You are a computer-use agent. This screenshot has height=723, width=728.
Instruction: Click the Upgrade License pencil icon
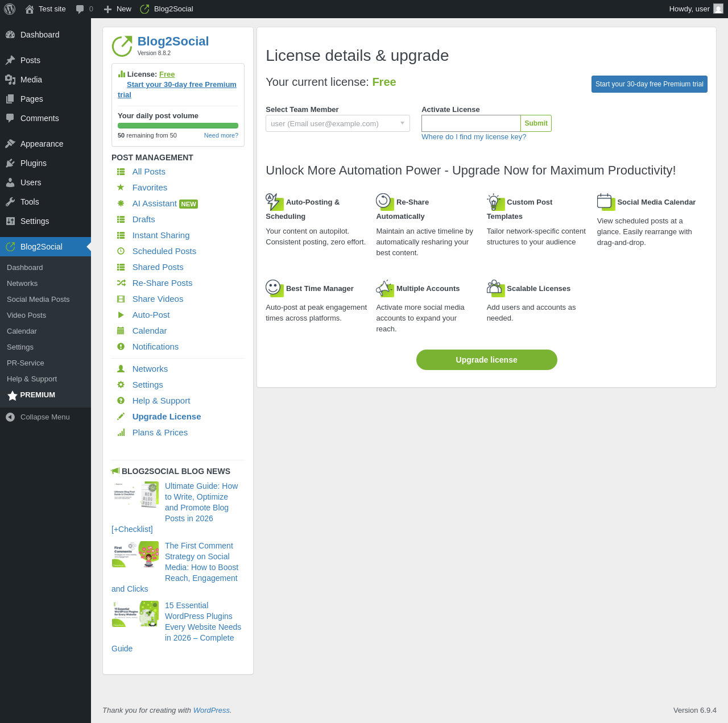[x=121, y=417]
